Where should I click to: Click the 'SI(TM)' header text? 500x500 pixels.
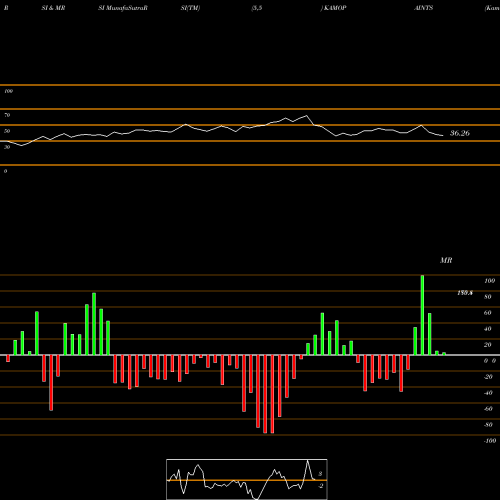pos(190,8)
